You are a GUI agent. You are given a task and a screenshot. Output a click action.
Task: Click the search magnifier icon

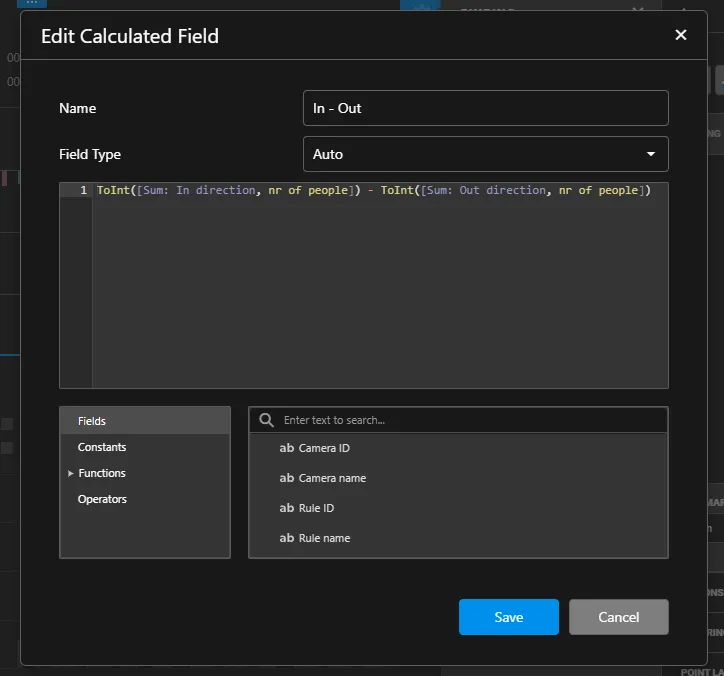pyautogui.click(x=266, y=420)
